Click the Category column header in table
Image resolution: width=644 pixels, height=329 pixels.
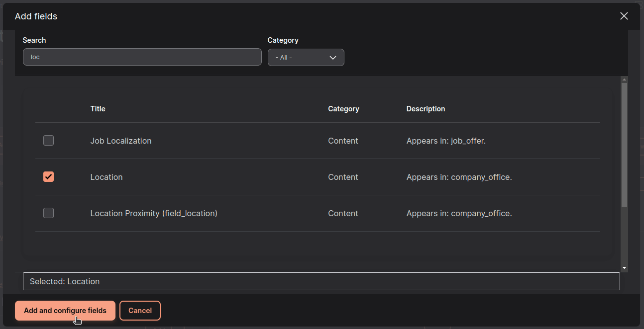(343, 109)
